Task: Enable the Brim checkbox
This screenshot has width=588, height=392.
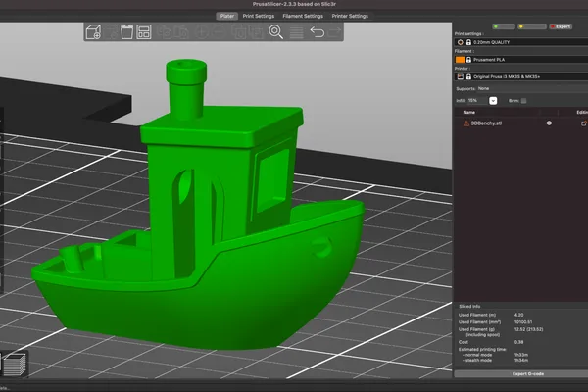Action: [x=524, y=101]
